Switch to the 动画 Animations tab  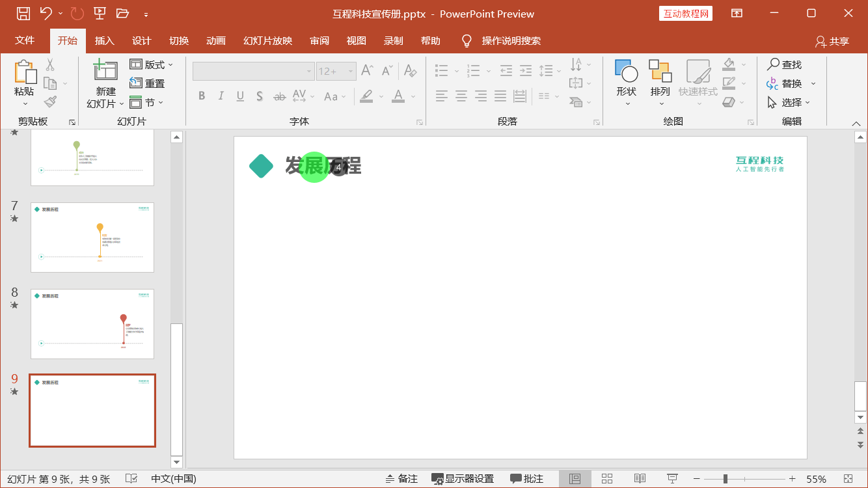216,40
